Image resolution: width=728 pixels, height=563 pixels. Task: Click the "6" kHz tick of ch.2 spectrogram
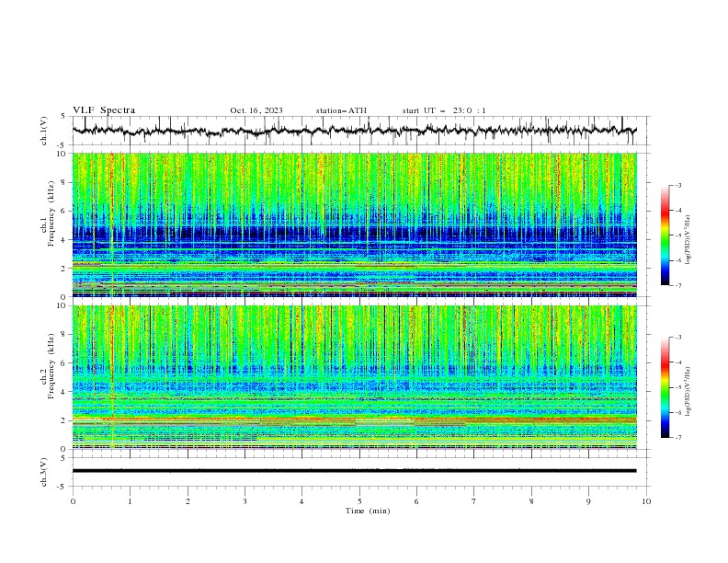[x=63, y=363]
